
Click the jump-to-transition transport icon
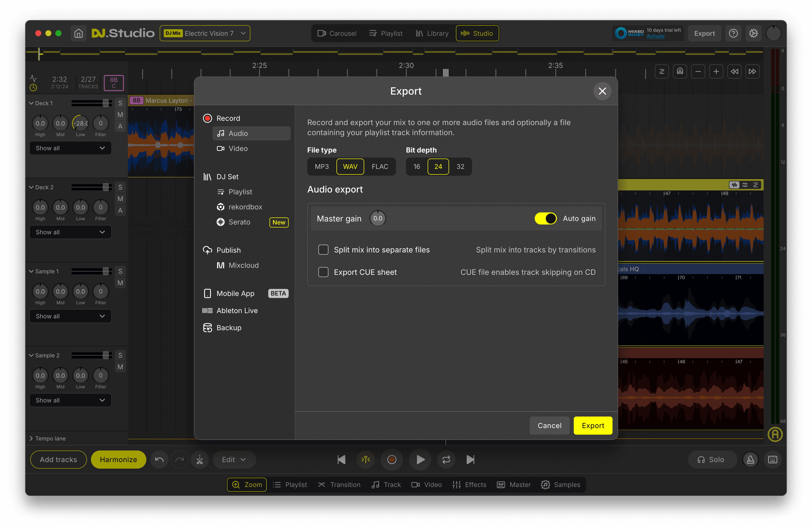[x=366, y=460]
